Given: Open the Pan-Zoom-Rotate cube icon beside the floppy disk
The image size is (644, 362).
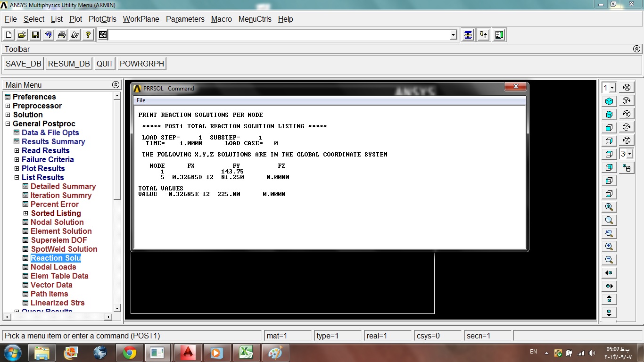Looking at the screenshot, I should [x=49, y=35].
